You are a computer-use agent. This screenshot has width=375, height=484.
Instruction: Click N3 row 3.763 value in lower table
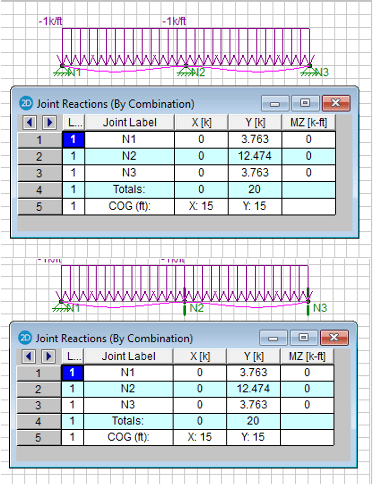tap(253, 405)
